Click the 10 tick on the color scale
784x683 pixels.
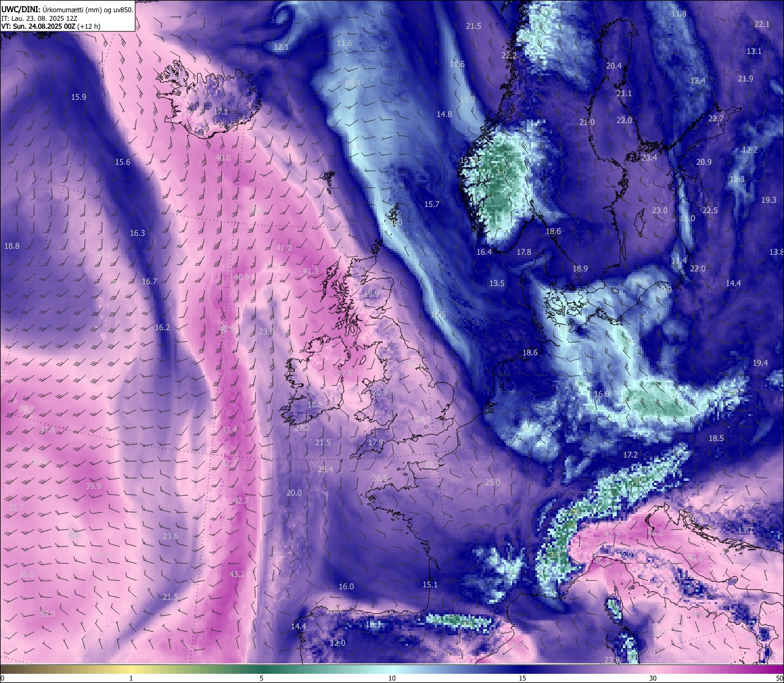(392, 678)
